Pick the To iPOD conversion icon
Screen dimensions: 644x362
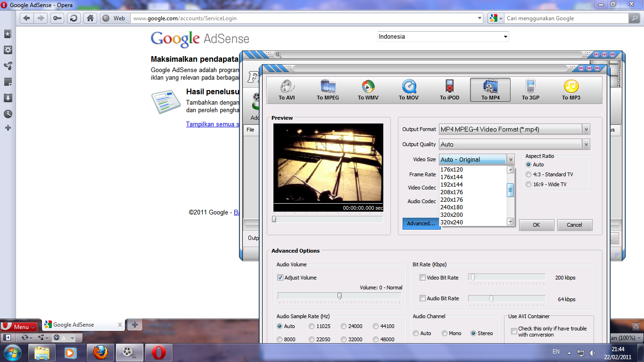[449, 90]
